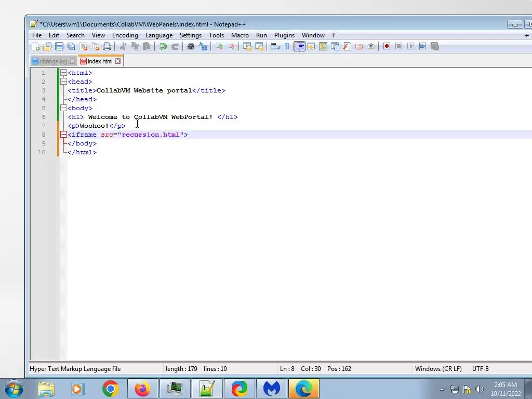532x399 pixels.
Task: Click the macro Playback icon
Action: (410, 46)
